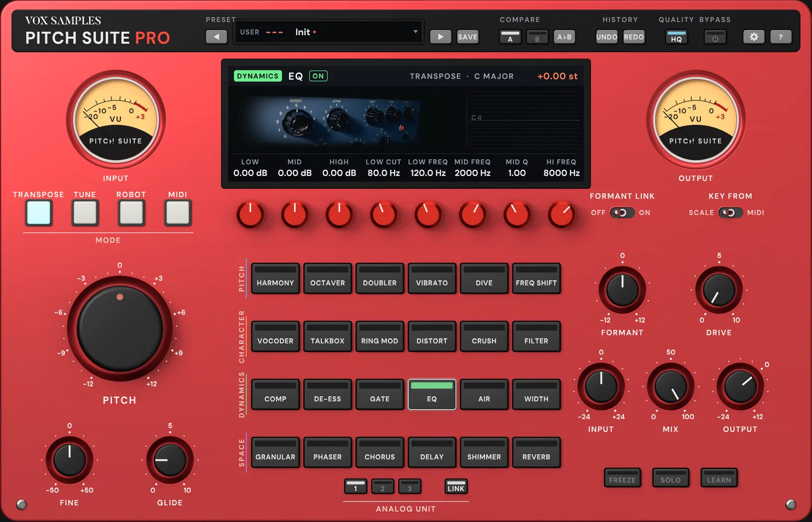This screenshot has width=812, height=522.
Task: Enable the COMP dynamics module
Action: tap(275, 394)
